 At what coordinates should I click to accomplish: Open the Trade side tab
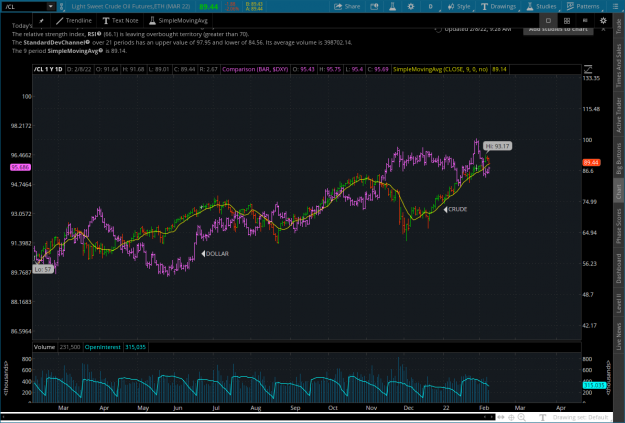point(619,26)
